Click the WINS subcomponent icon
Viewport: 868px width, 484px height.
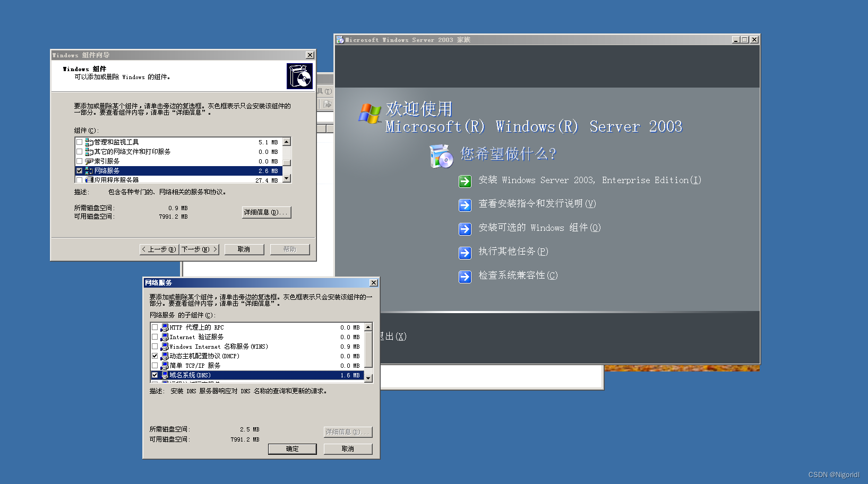(165, 347)
